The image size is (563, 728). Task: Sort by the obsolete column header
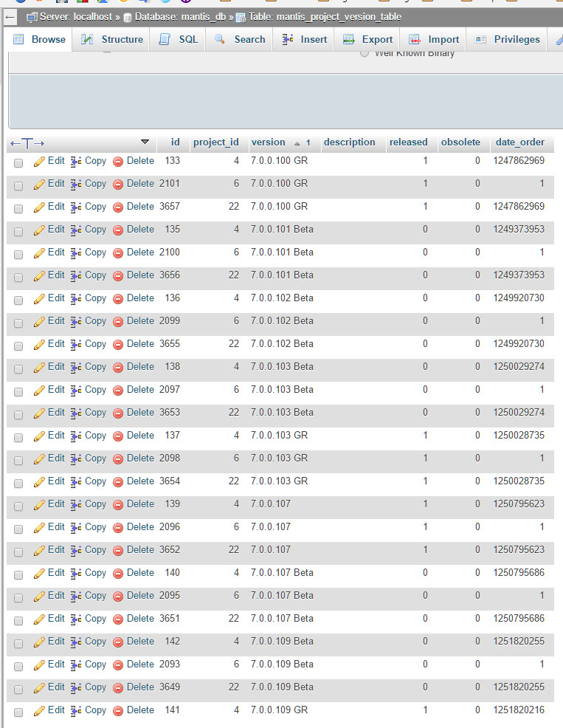point(460,142)
